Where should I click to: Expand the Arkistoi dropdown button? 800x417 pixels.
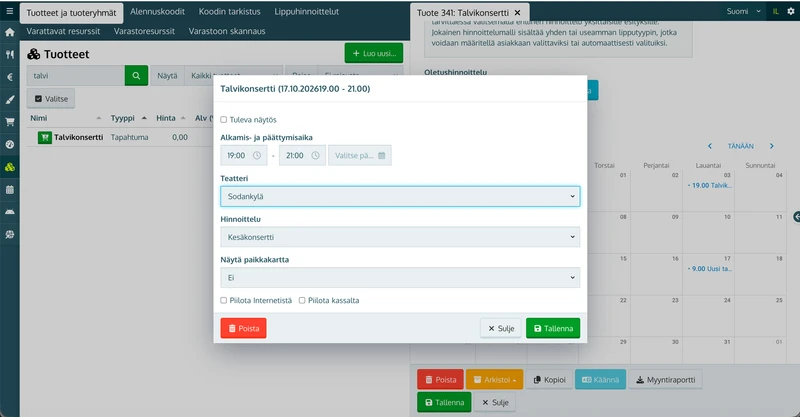coord(494,380)
